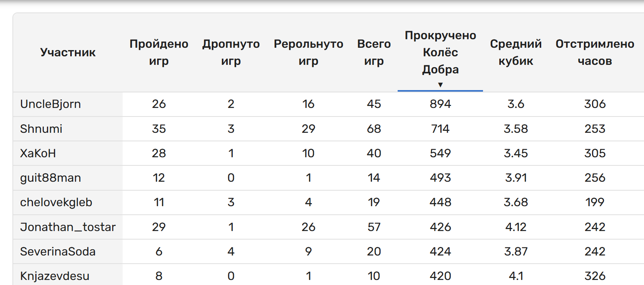Select participant UncleBjorn
Viewport: 644px width, 285px height.
pyautogui.click(x=50, y=104)
